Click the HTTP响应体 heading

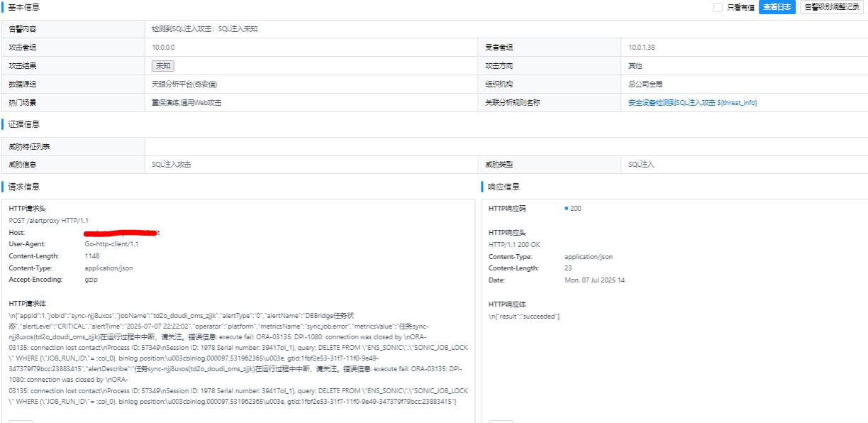(508, 304)
